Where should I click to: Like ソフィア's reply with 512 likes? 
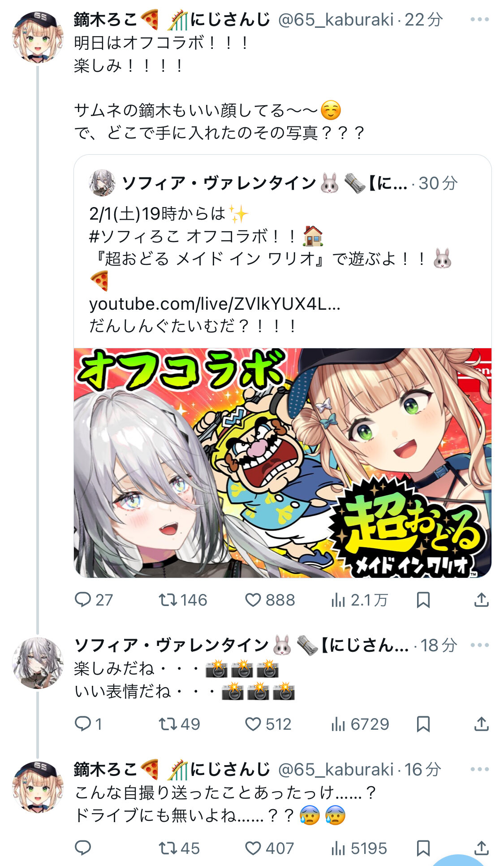click(x=268, y=724)
